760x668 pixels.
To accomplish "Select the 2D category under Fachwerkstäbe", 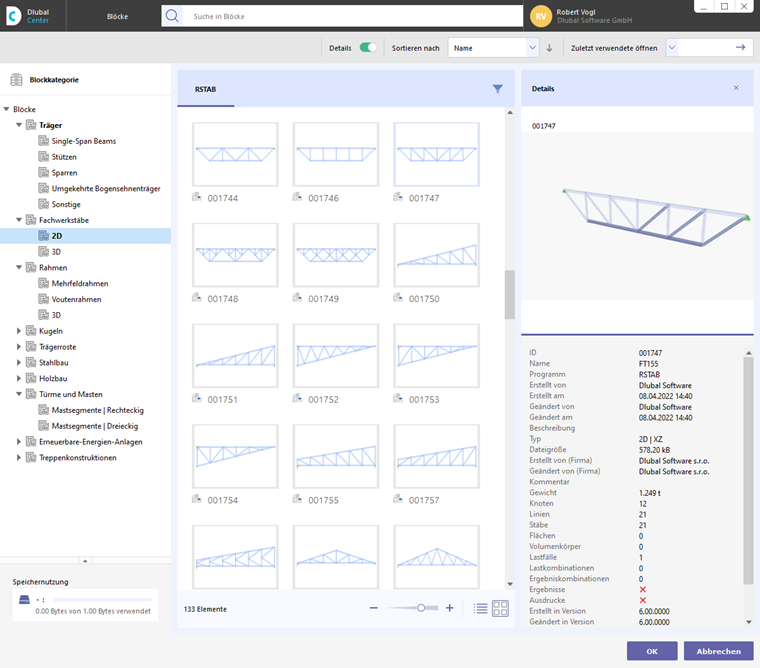I will coord(57,236).
